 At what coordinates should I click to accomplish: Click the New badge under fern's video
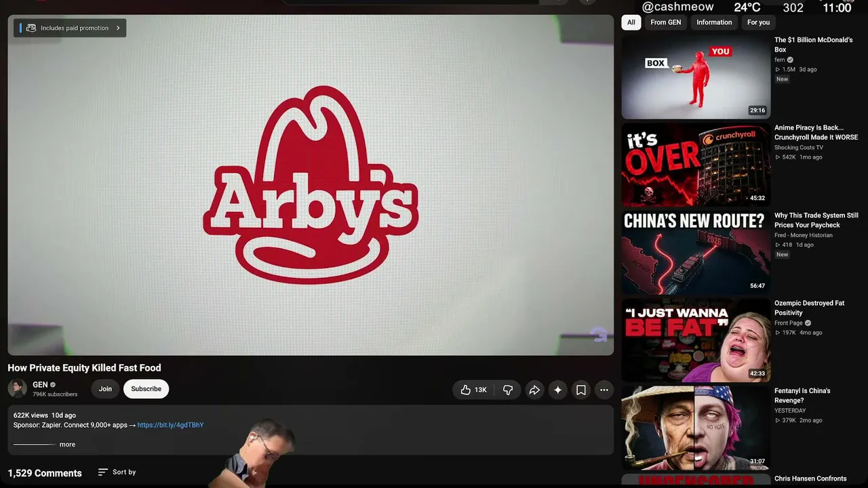click(x=783, y=79)
